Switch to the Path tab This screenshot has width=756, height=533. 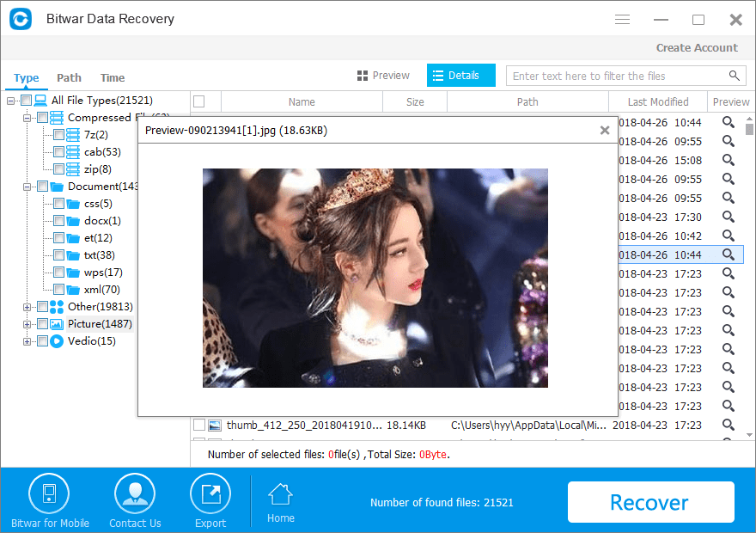pyautogui.click(x=69, y=77)
